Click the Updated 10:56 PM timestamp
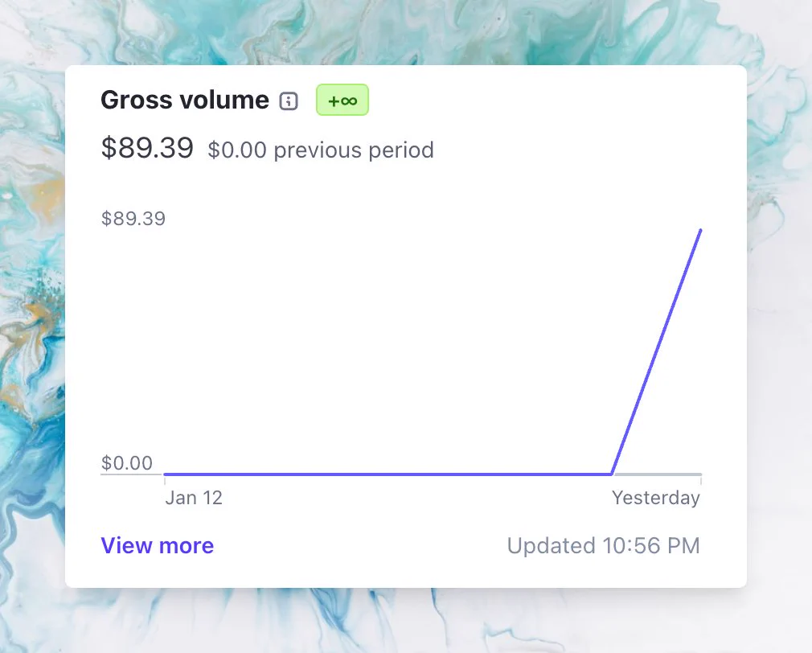Screen dimensions: 812x653 coord(603,546)
